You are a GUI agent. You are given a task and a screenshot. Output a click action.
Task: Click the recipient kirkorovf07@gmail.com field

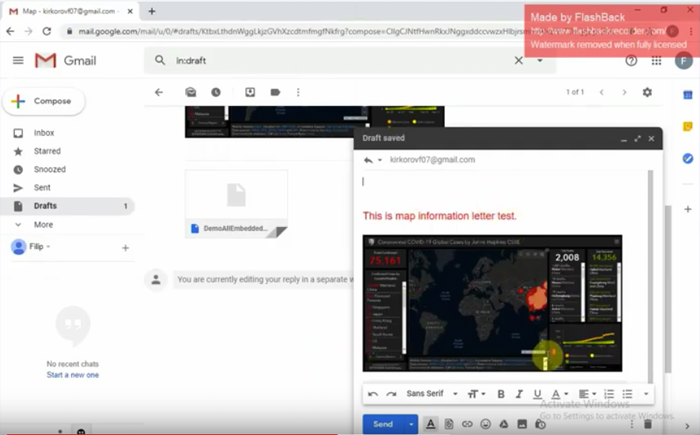pos(432,160)
